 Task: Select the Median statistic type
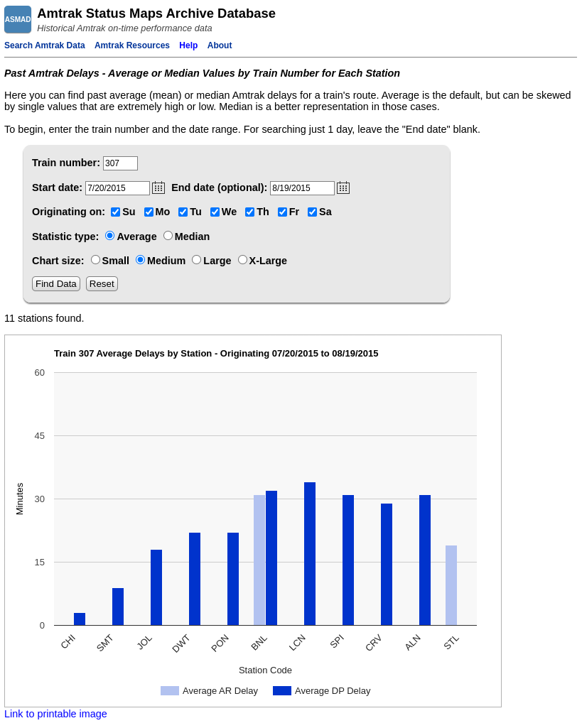(168, 236)
